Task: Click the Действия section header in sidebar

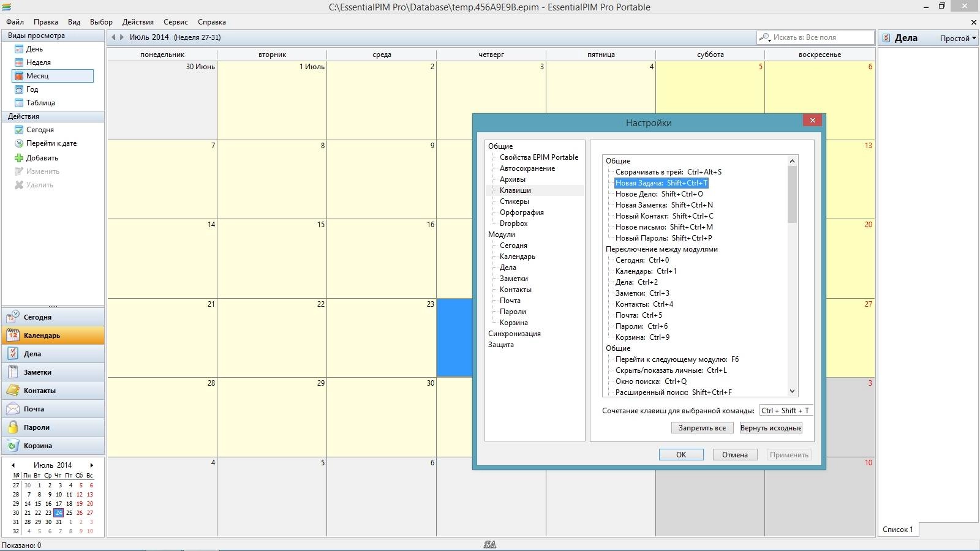Action: coord(53,116)
